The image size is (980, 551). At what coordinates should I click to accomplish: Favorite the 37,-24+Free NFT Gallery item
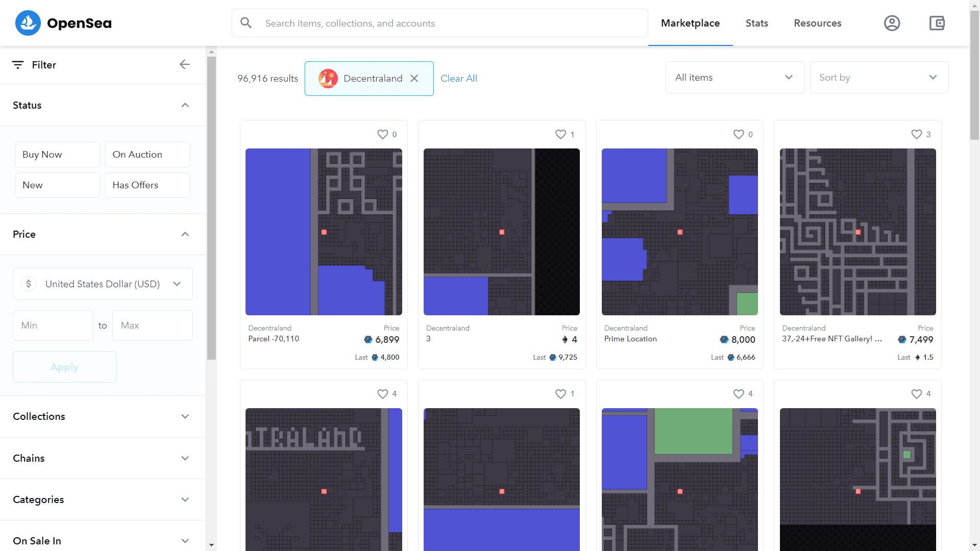tap(917, 134)
